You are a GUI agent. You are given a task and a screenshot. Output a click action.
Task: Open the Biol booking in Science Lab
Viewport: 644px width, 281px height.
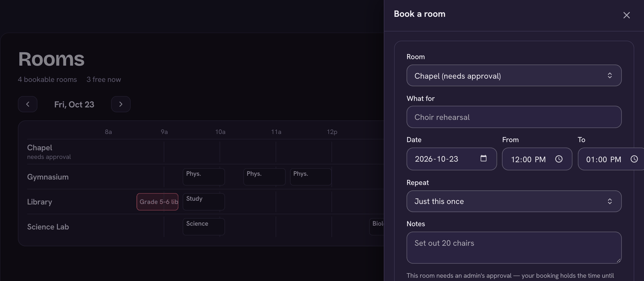click(x=377, y=227)
